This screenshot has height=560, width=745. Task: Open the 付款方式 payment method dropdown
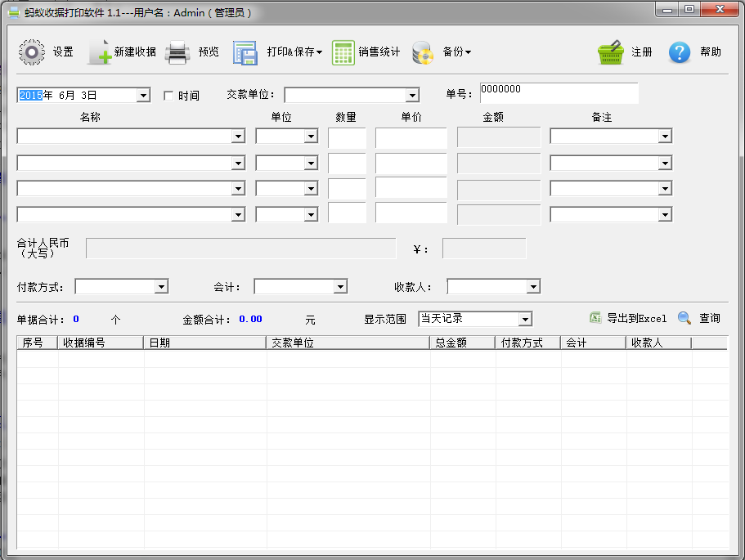(x=161, y=286)
